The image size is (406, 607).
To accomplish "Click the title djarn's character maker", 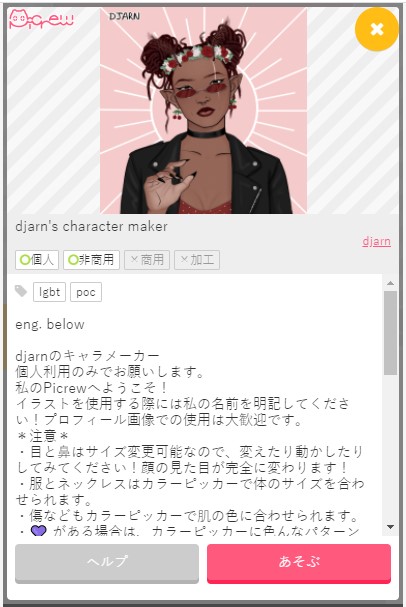I will pyautogui.click(x=91, y=226).
